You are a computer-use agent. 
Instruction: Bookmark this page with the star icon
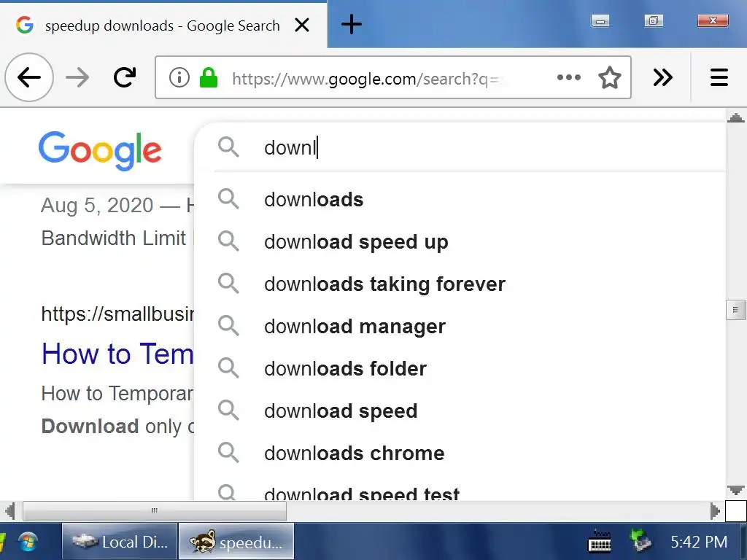[609, 77]
